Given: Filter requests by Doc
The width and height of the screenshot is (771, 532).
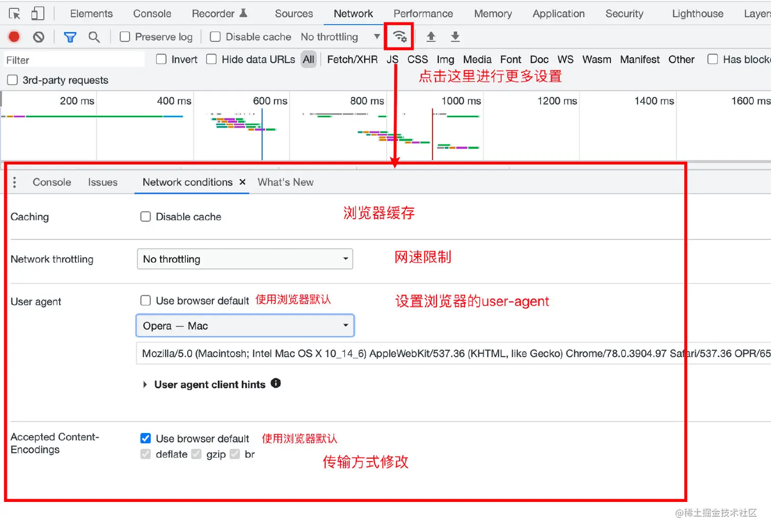Looking at the screenshot, I should tap(539, 59).
